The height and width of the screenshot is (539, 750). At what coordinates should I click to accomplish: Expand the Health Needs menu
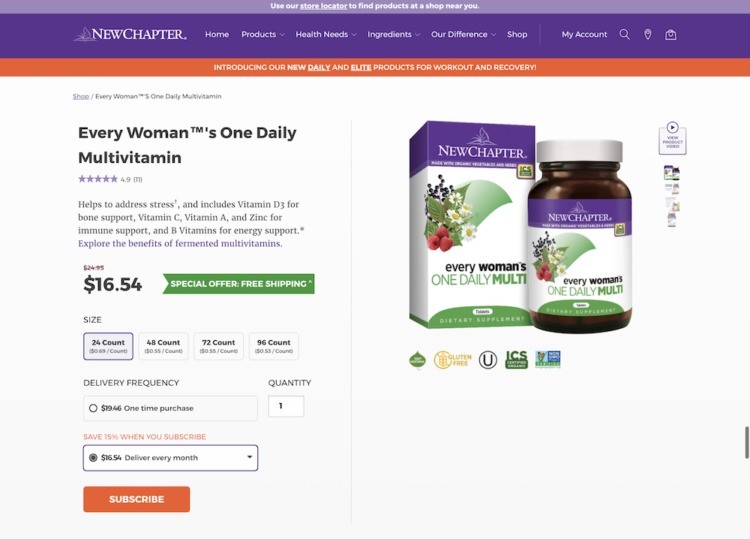click(326, 34)
